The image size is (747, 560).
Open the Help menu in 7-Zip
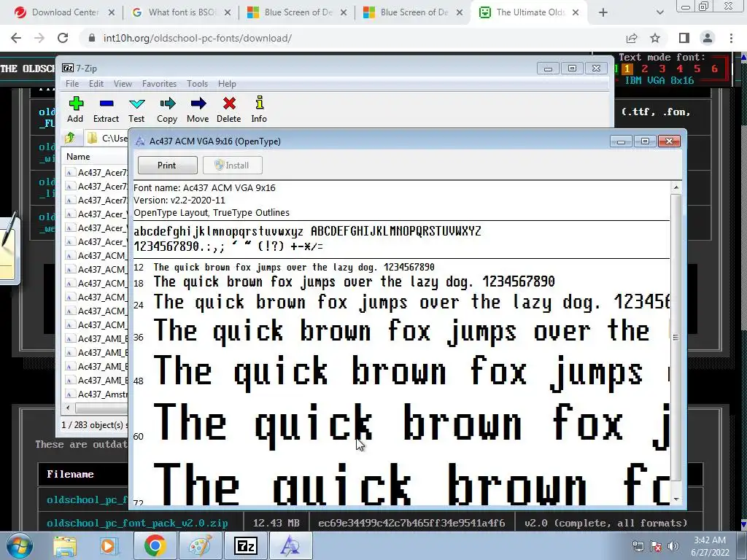pyautogui.click(x=228, y=84)
